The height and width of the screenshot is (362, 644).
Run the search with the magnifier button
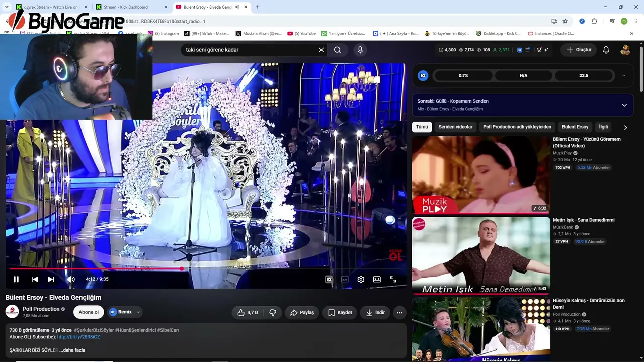[x=338, y=50]
